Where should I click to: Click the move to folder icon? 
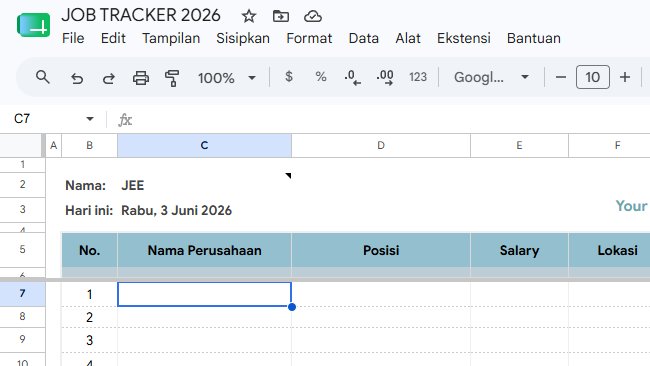[x=281, y=16]
